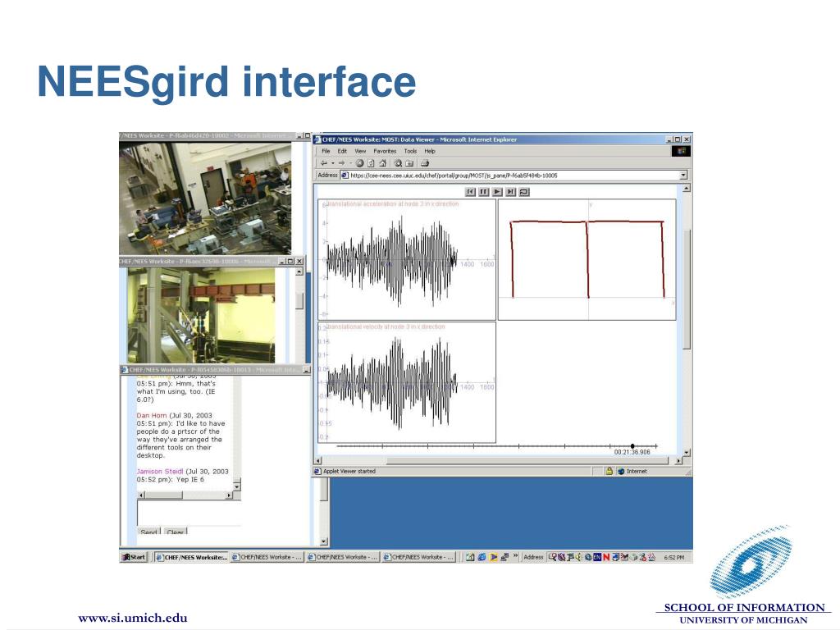Click the page icon beside the URL
The height and width of the screenshot is (630, 840).
coord(345,176)
